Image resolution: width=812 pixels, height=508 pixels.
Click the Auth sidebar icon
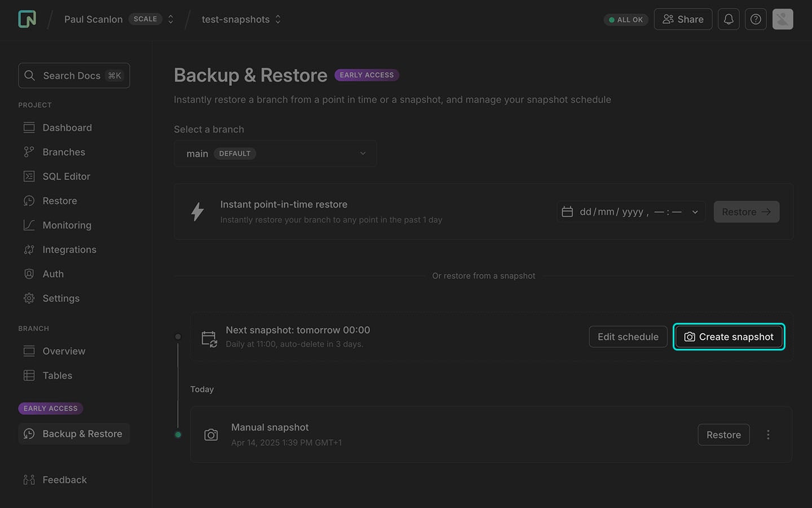tap(29, 274)
